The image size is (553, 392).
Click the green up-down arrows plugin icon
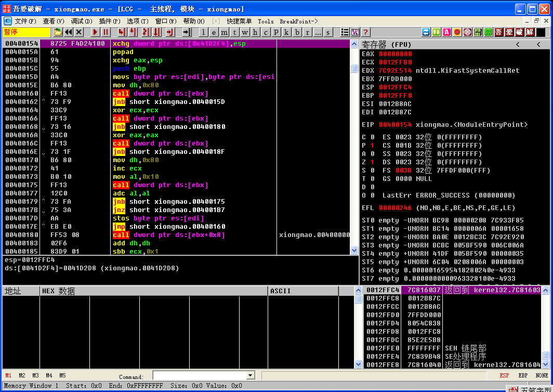coord(436,32)
